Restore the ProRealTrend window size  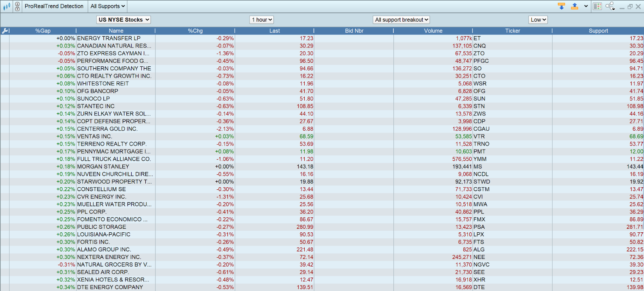tap(630, 6)
